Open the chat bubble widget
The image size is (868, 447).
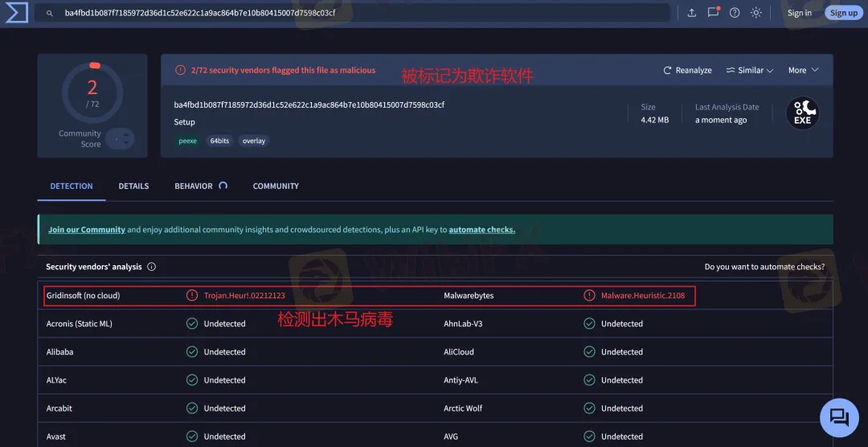(x=839, y=417)
